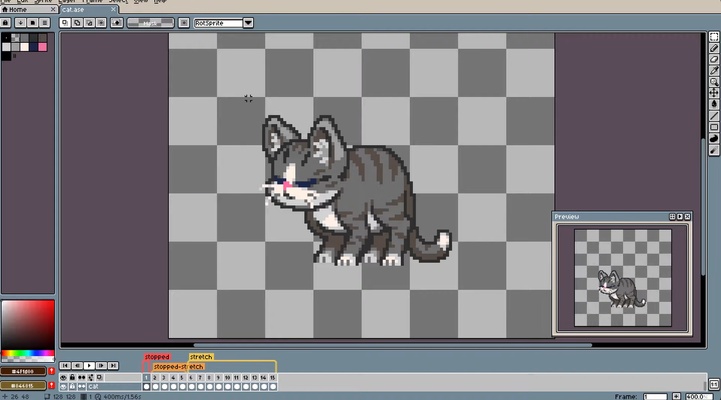The image size is (721, 400).
Task: Click the red saturation color picker area
Action: (x=28, y=325)
